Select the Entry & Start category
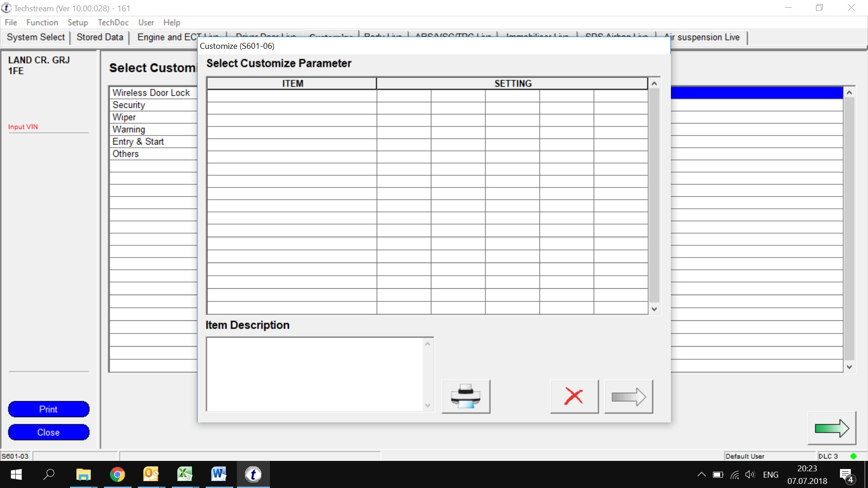The height and width of the screenshot is (488, 868). (x=138, y=142)
